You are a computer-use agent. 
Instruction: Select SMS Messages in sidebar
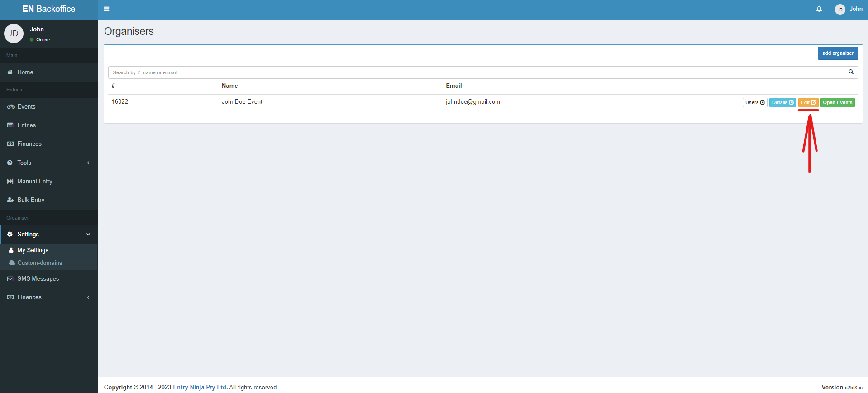coord(49,279)
